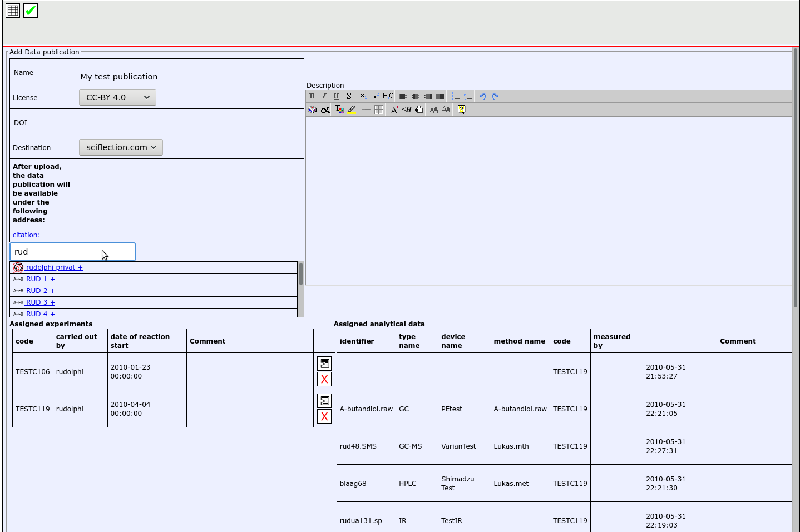Insert a bulleted list
This screenshot has height=532, width=800.
click(455, 96)
